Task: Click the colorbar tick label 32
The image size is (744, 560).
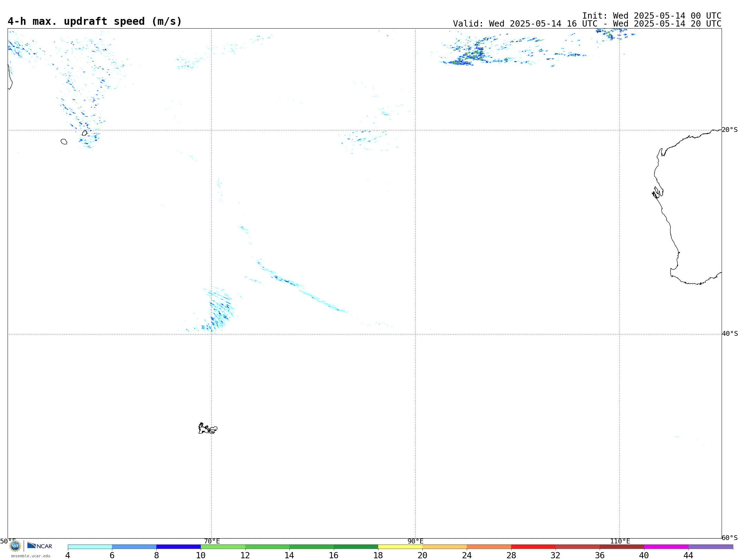Action: [x=556, y=556]
